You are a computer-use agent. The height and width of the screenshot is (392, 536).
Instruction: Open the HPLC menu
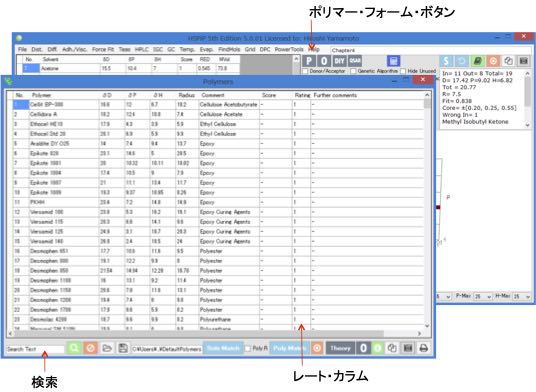(x=142, y=50)
